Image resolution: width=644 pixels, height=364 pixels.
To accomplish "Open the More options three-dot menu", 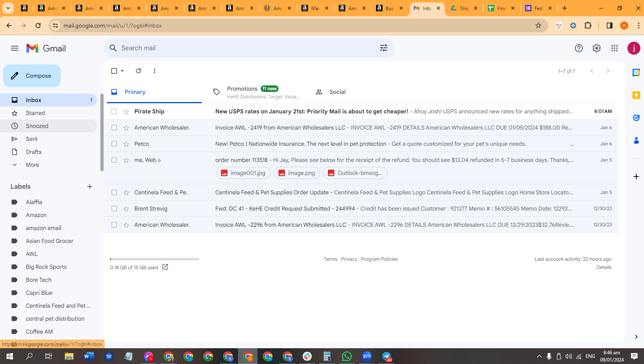I will click(x=155, y=71).
